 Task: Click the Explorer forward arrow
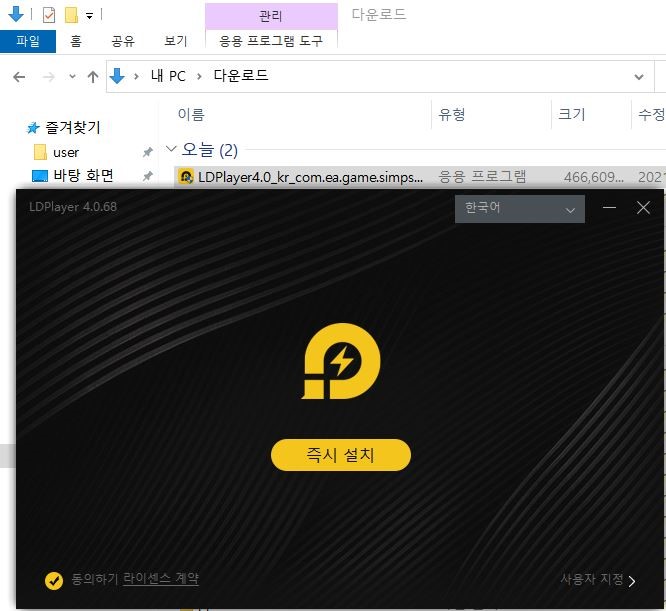tap(49, 77)
